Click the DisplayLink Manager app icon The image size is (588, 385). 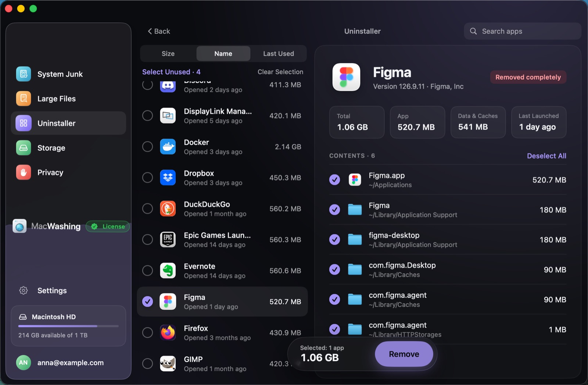[x=168, y=116]
